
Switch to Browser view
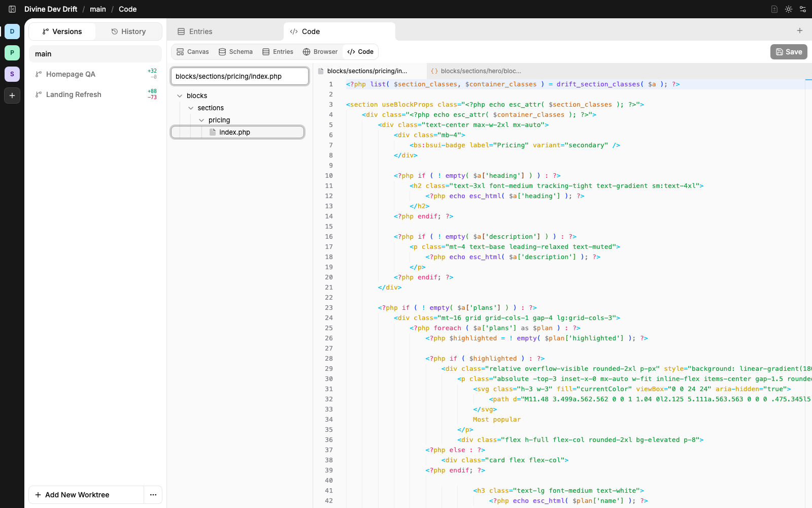coord(320,52)
